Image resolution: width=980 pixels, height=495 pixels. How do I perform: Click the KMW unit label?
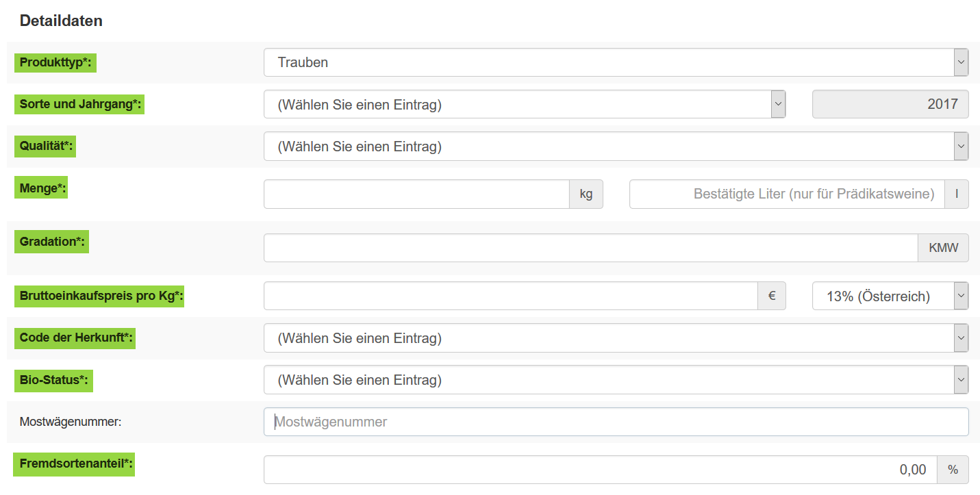coord(943,248)
